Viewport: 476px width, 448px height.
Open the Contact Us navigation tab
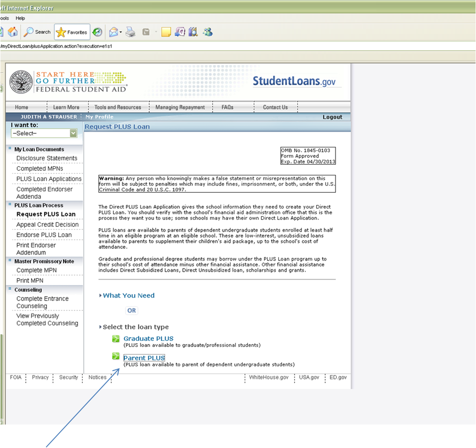[x=275, y=107]
